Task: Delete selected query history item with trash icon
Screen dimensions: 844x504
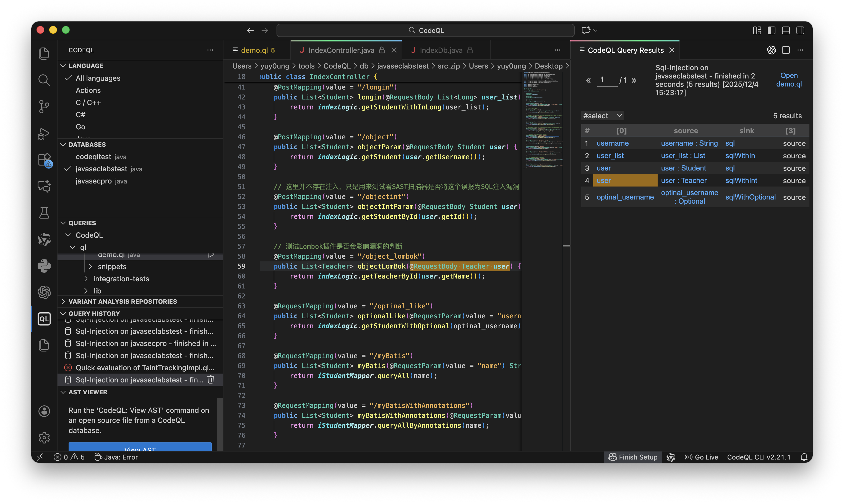Action: pos(211,380)
